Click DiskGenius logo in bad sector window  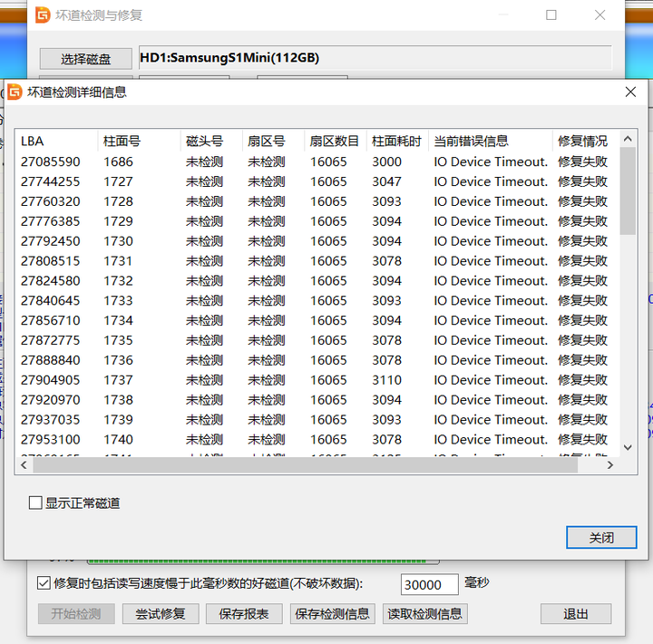[x=43, y=15]
